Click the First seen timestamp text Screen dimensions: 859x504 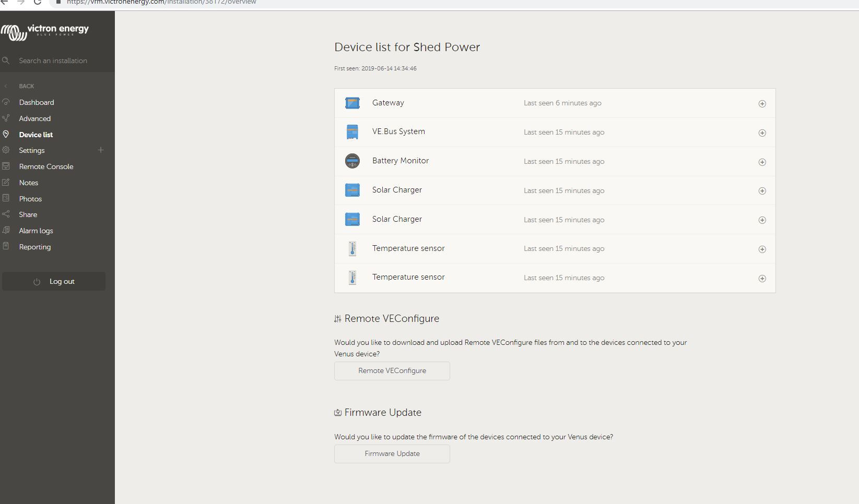pyautogui.click(x=375, y=68)
